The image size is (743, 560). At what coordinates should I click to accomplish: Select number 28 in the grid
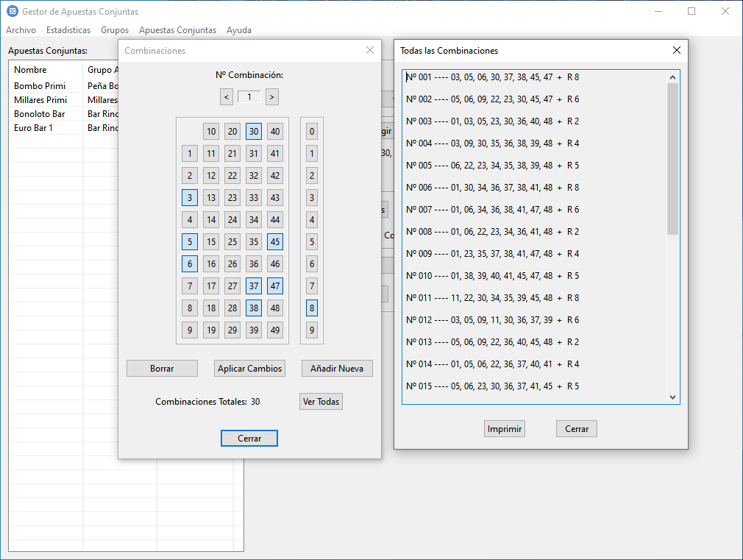tap(232, 308)
